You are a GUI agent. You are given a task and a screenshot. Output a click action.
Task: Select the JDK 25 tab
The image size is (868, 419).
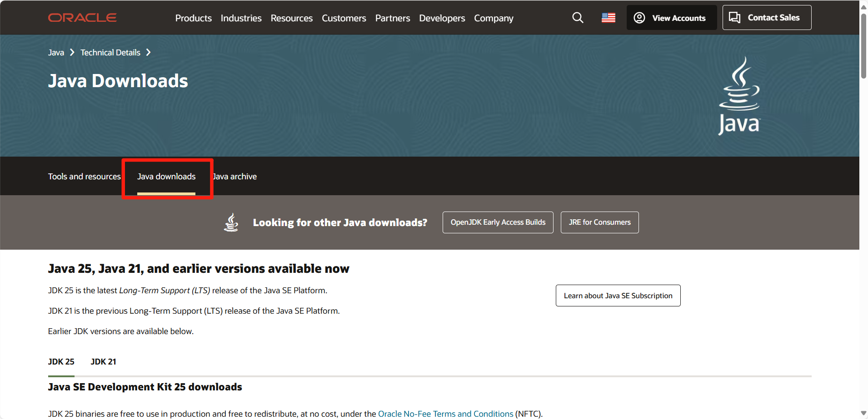coord(61,362)
